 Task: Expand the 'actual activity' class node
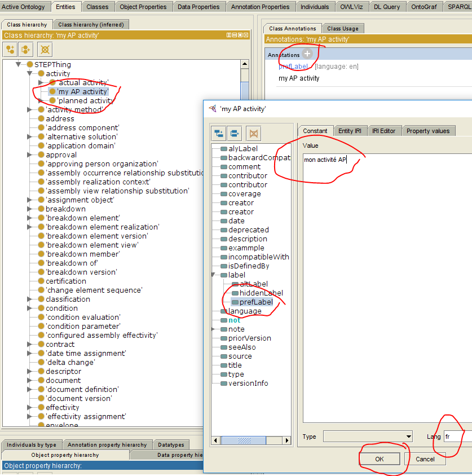point(41,83)
